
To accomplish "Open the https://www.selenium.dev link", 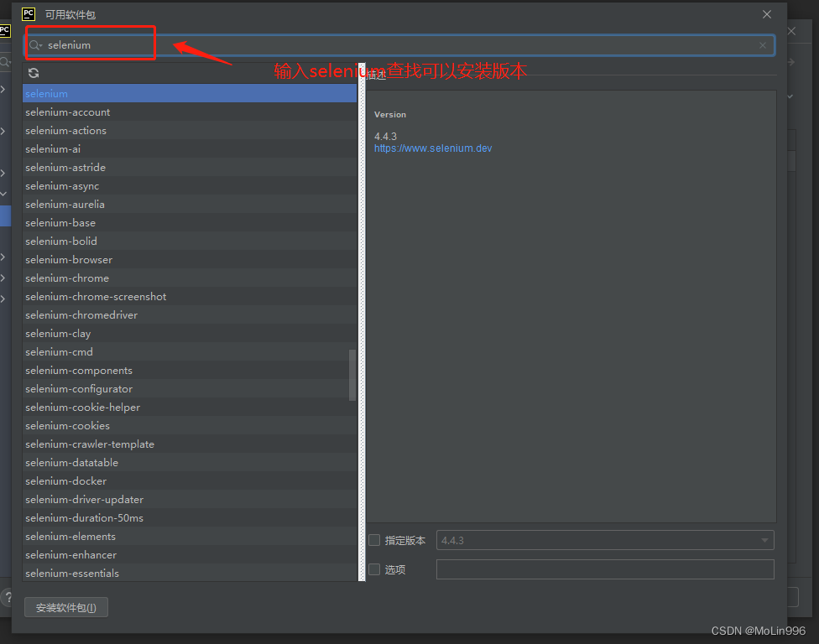I will coord(433,148).
